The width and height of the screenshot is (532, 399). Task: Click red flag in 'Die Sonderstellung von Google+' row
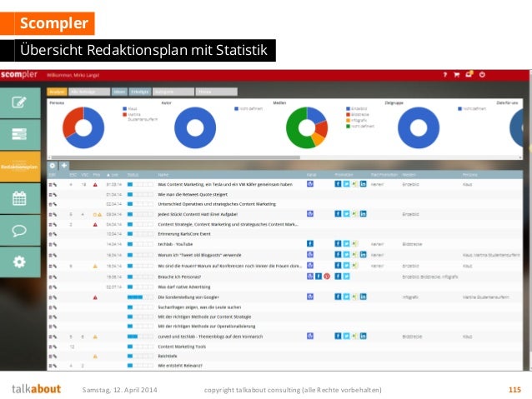pyautogui.click(x=95, y=297)
